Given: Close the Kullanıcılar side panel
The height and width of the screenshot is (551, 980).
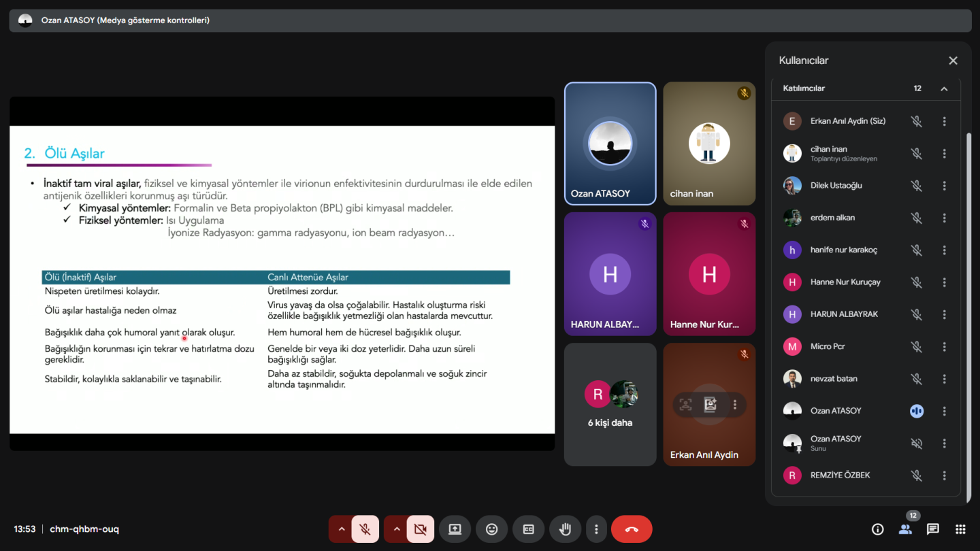Looking at the screenshot, I should (953, 61).
